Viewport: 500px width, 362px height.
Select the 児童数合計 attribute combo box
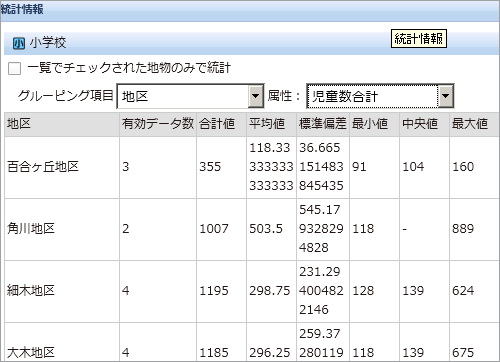pos(380,96)
